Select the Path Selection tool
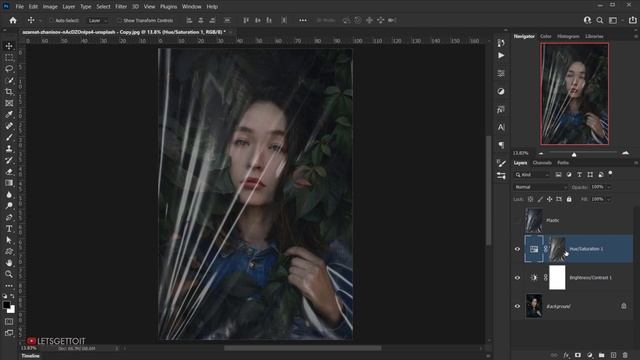 (x=9, y=240)
